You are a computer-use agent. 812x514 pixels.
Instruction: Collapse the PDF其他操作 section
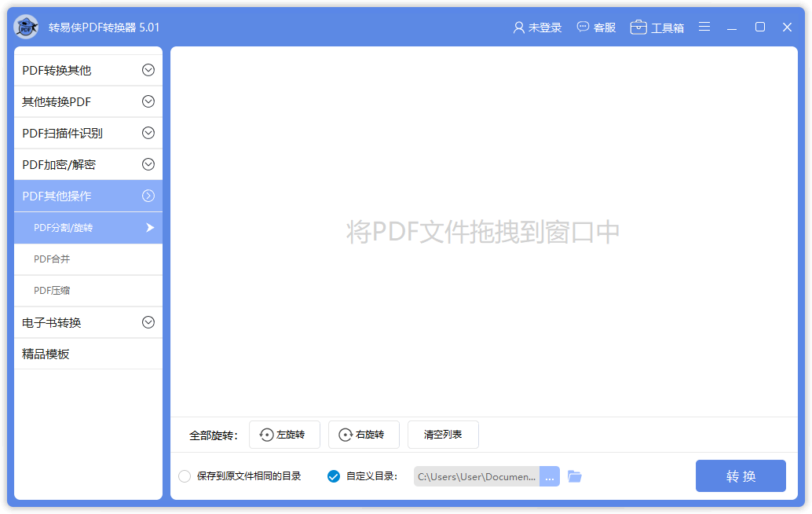pos(88,196)
